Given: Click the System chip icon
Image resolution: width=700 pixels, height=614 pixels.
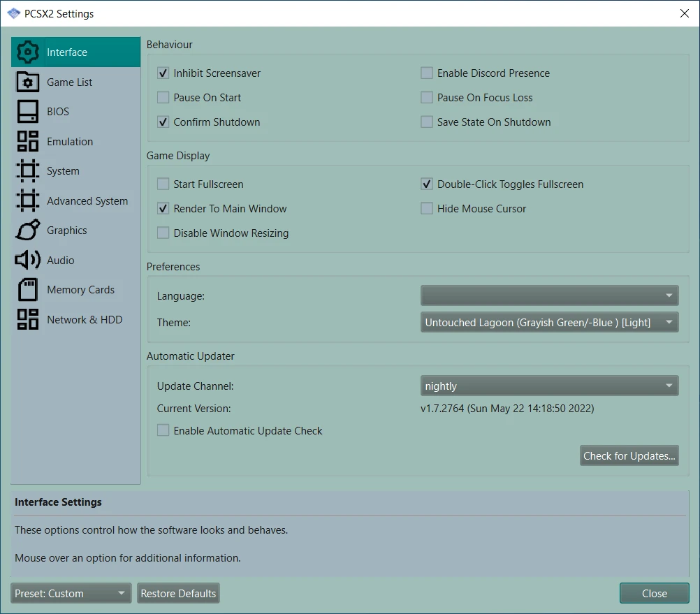Looking at the screenshot, I should coord(27,171).
